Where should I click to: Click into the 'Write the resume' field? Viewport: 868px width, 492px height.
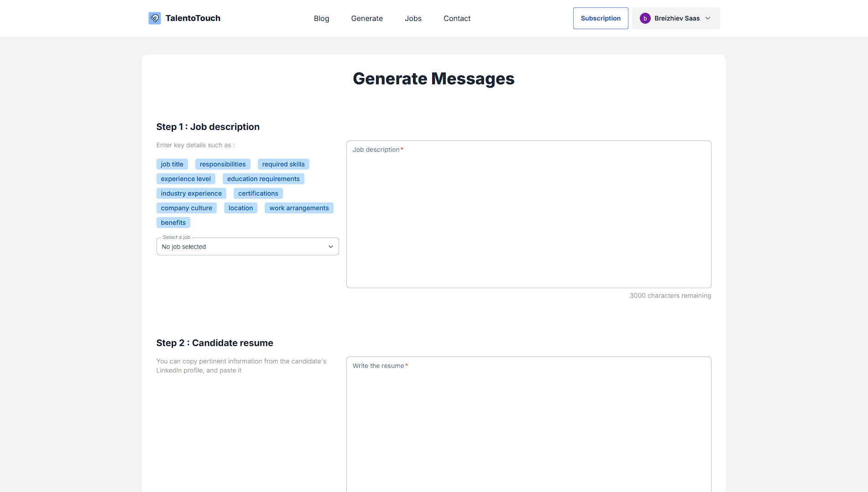(x=528, y=424)
